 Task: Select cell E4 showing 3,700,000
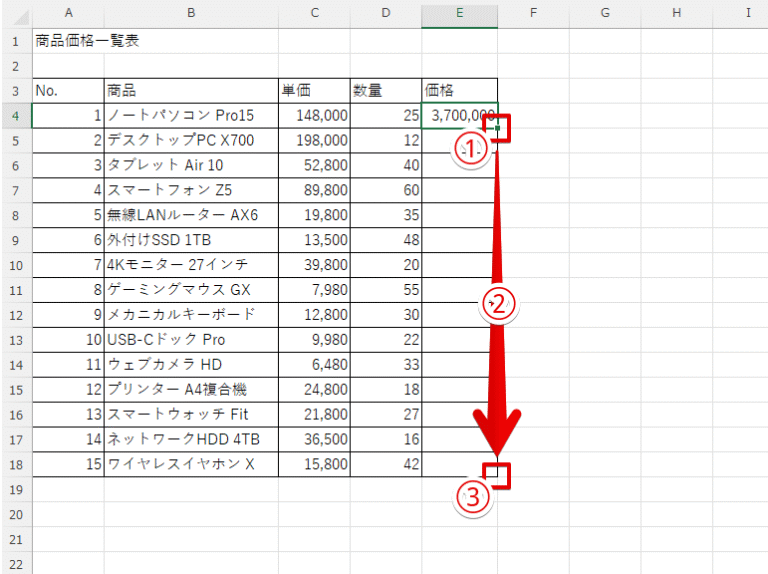pos(458,115)
